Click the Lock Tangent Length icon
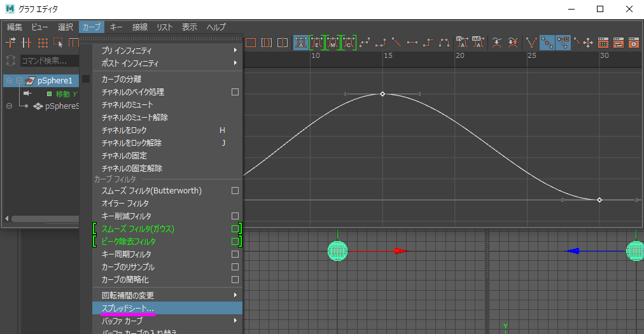This screenshot has width=644, height=334. point(577,41)
